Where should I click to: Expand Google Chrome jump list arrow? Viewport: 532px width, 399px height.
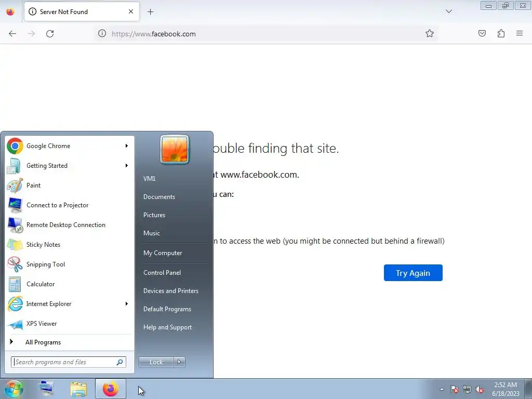(127, 146)
